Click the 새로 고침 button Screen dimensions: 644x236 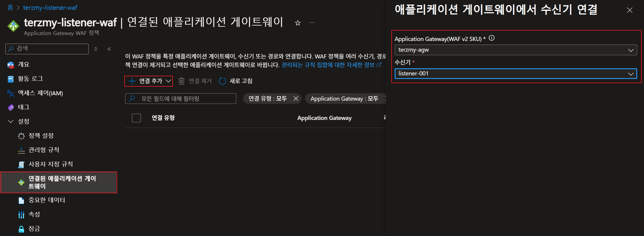point(235,81)
